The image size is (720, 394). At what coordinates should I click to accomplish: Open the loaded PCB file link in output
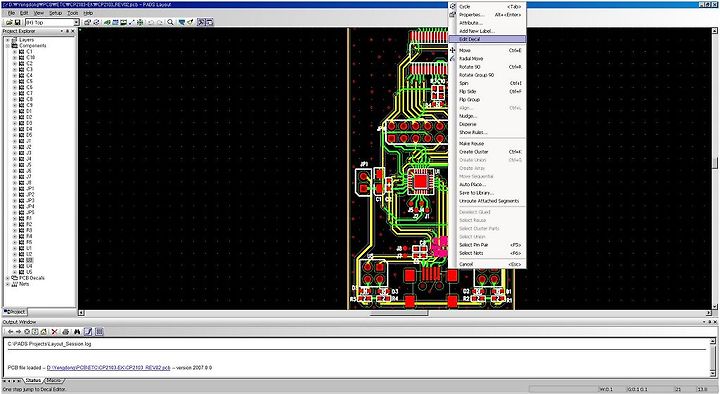108,368
